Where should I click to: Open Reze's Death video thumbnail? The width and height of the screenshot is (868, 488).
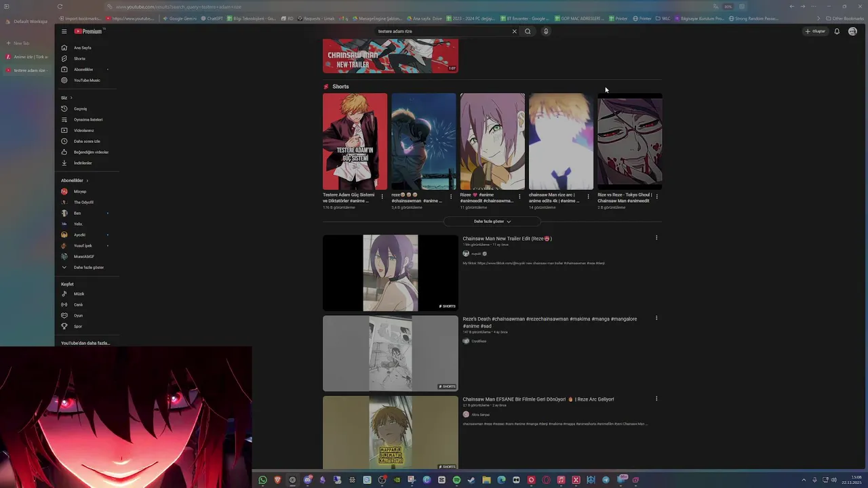point(391,353)
